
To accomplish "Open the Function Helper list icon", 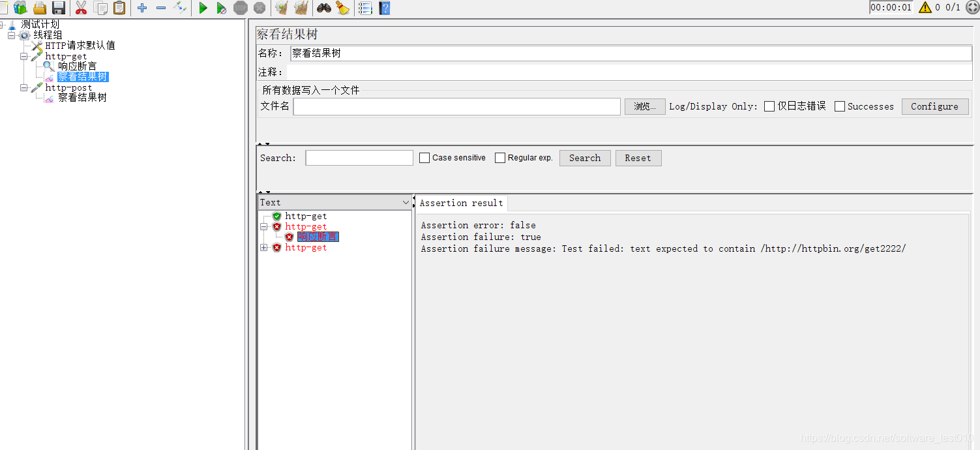I will [x=365, y=8].
